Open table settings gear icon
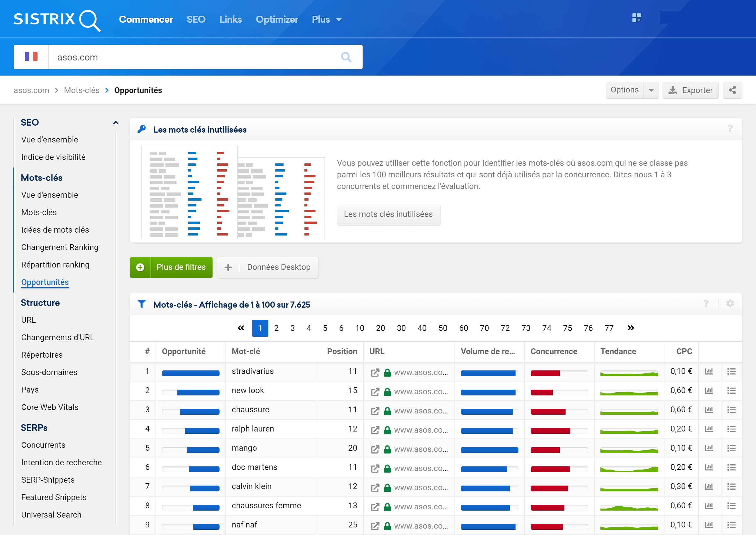This screenshot has width=756, height=535. (x=730, y=303)
